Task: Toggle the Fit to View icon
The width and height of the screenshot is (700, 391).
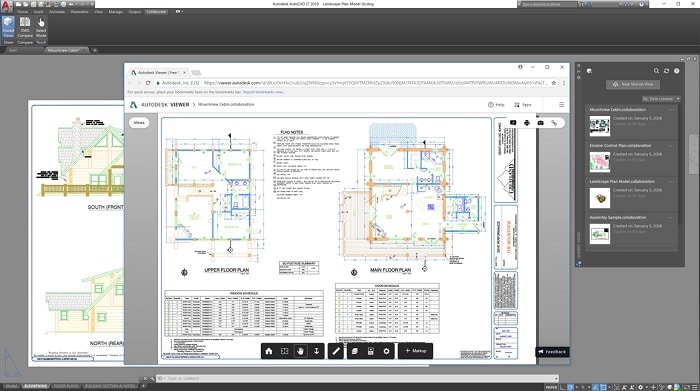Action: tap(284, 351)
